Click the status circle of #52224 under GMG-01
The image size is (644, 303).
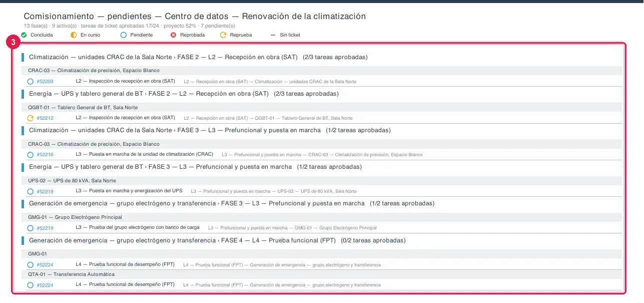[x=31, y=265]
